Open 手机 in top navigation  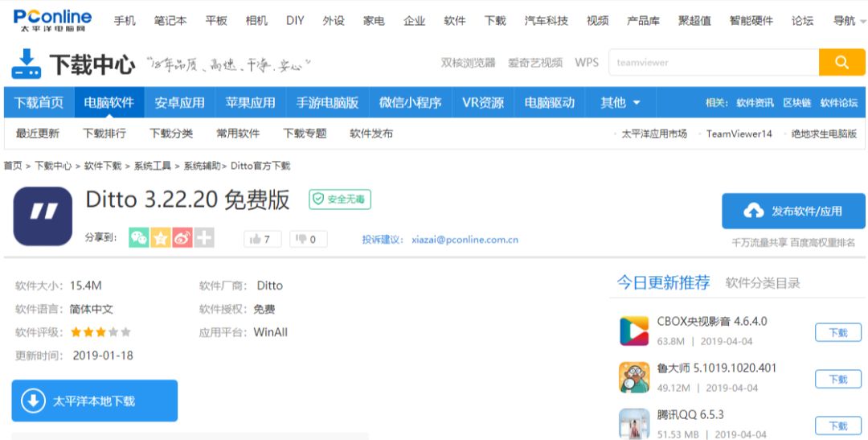pos(125,20)
